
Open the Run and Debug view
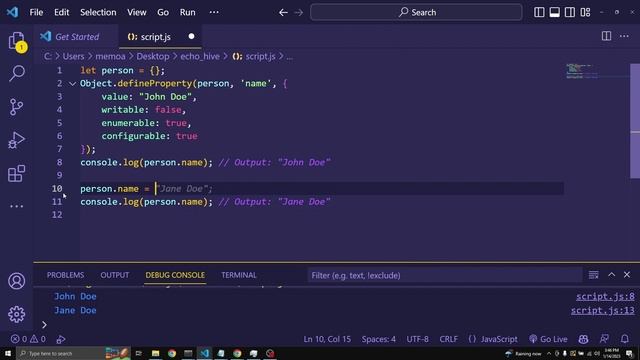[17, 140]
